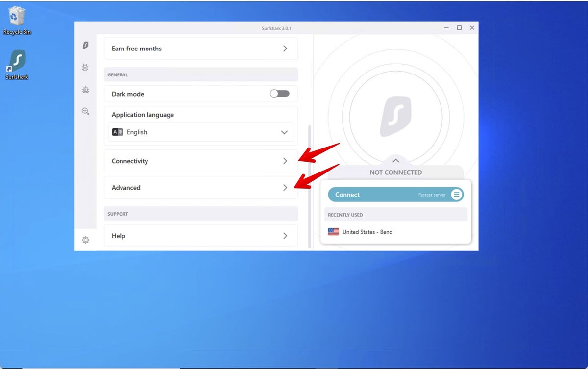Open Connectivity settings
588x369 pixels.
pyautogui.click(x=201, y=161)
